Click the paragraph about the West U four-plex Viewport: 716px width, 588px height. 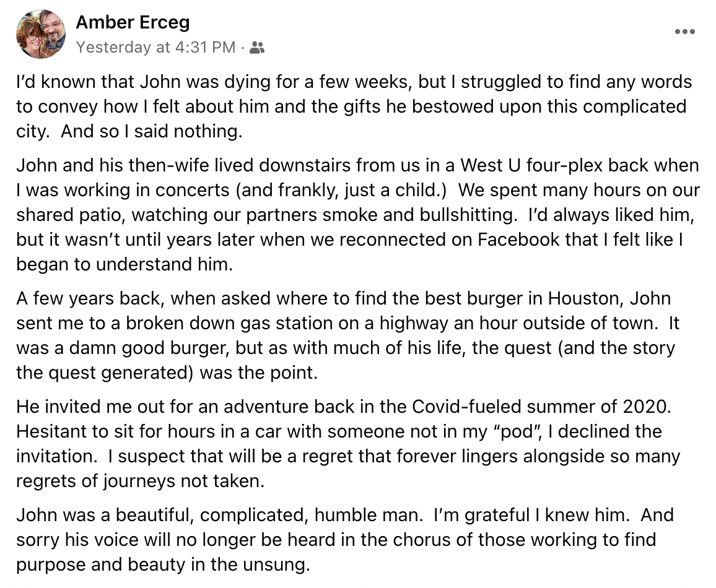[357, 214]
